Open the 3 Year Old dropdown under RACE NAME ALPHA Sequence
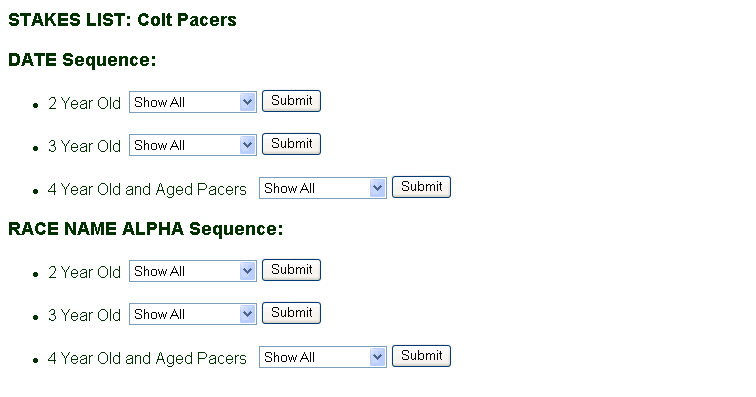The height and width of the screenshot is (397, 756). tap(192, 314)
